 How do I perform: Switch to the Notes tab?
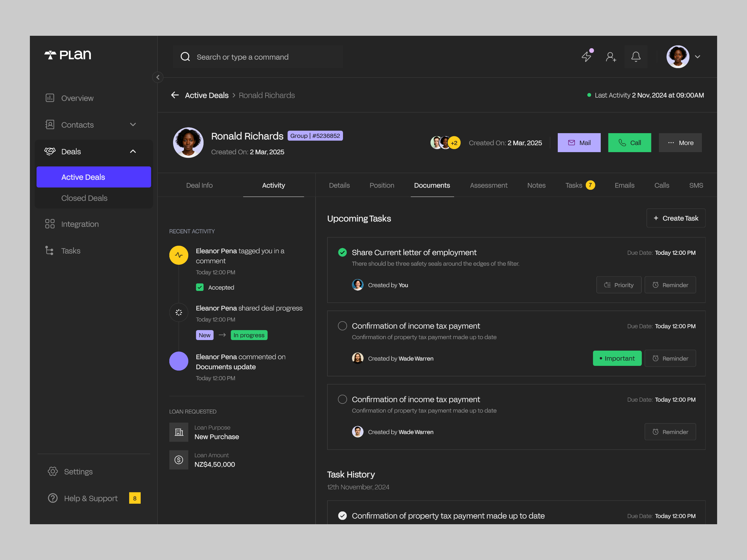[536, 185]
